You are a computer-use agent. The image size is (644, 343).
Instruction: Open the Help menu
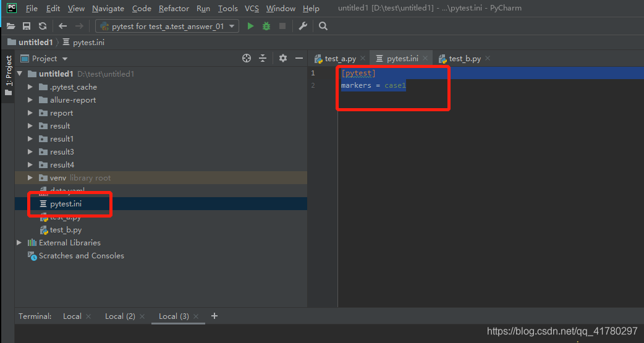click(311, 8)
